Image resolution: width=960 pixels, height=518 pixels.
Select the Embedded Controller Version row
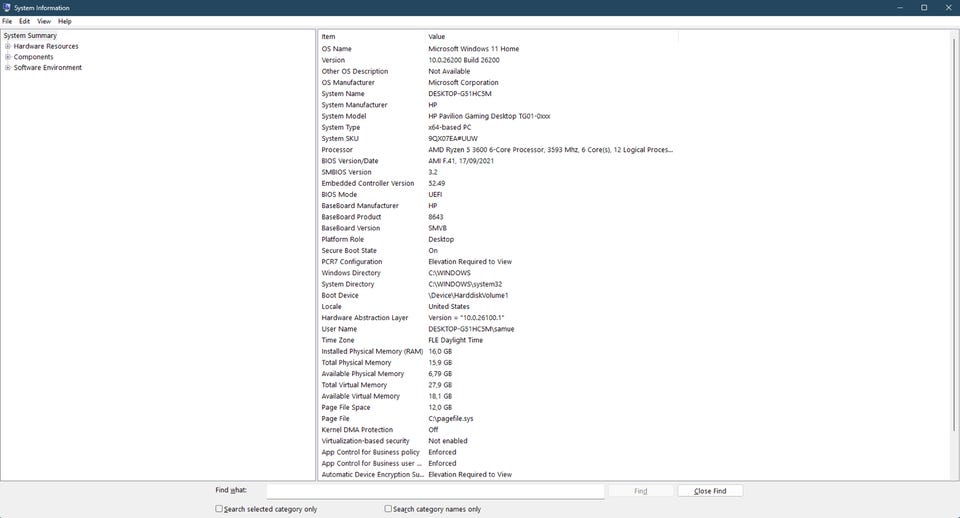(x=498, y=183)
